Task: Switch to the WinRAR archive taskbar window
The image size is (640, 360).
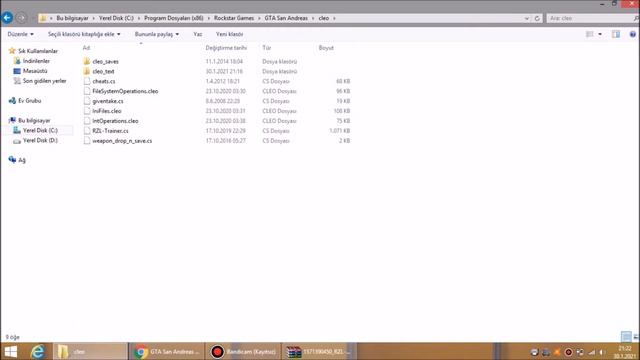Action: tap(319, 351)
